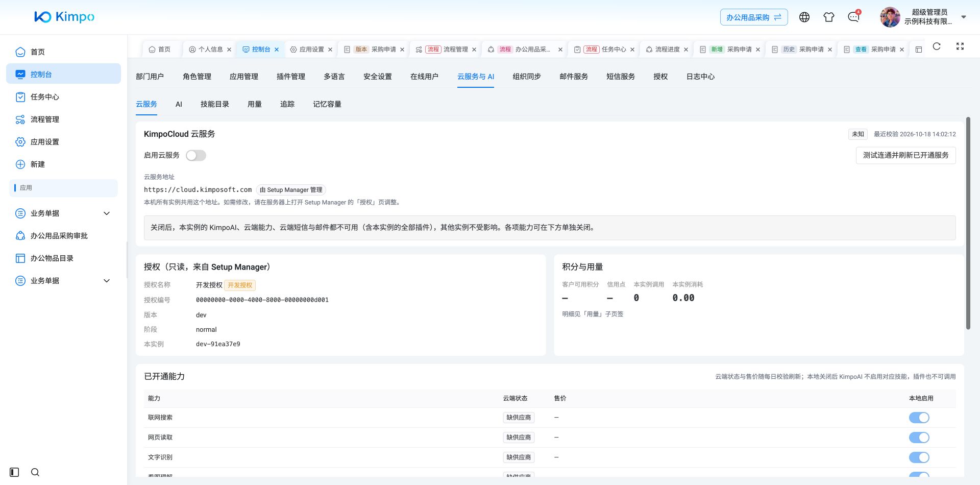Expand the second 业务单据 group chevron
This screenshot has width=980, height=485.
[107, 281]
